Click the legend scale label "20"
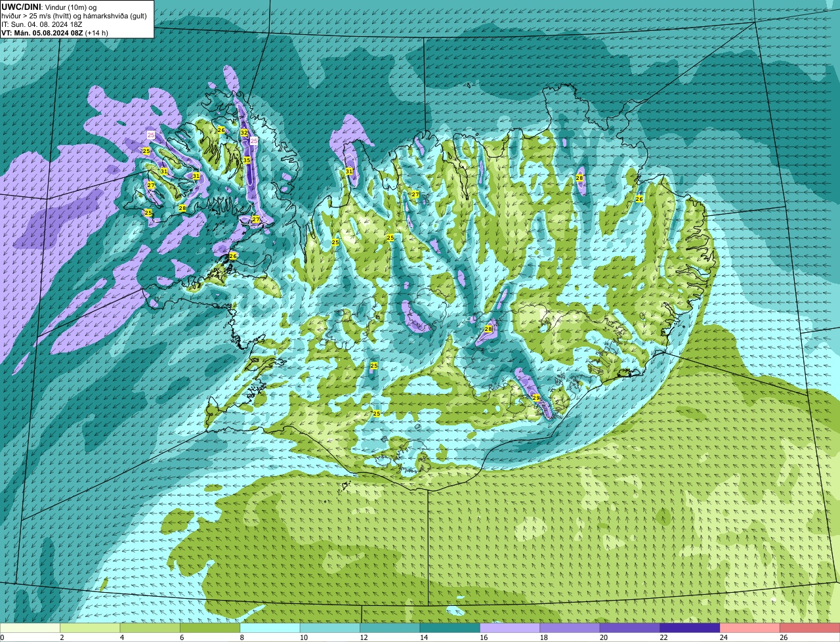This screenshot has width=840, height=642. pos(602,637)
